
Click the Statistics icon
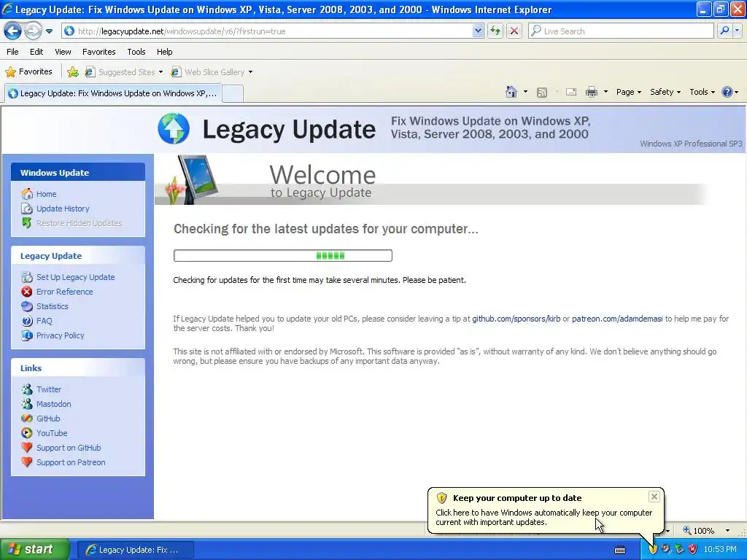(x=27, y=306)
